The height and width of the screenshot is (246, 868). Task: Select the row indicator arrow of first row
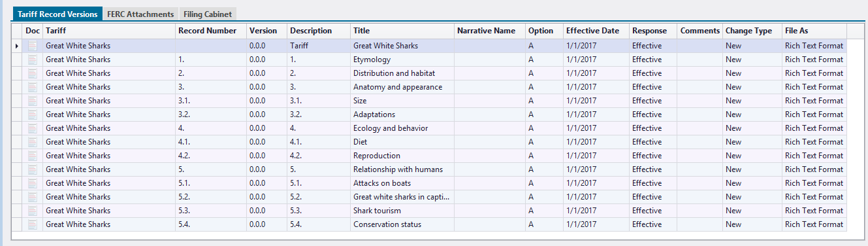tap(17, 46)
